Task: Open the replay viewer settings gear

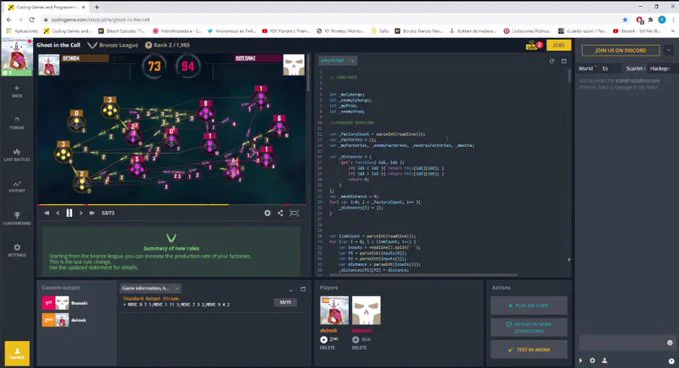Action: [x=268, y=213]
